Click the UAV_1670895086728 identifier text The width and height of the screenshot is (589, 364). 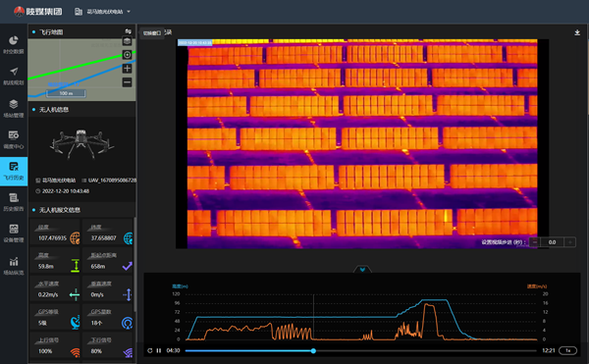coord(112,181)
